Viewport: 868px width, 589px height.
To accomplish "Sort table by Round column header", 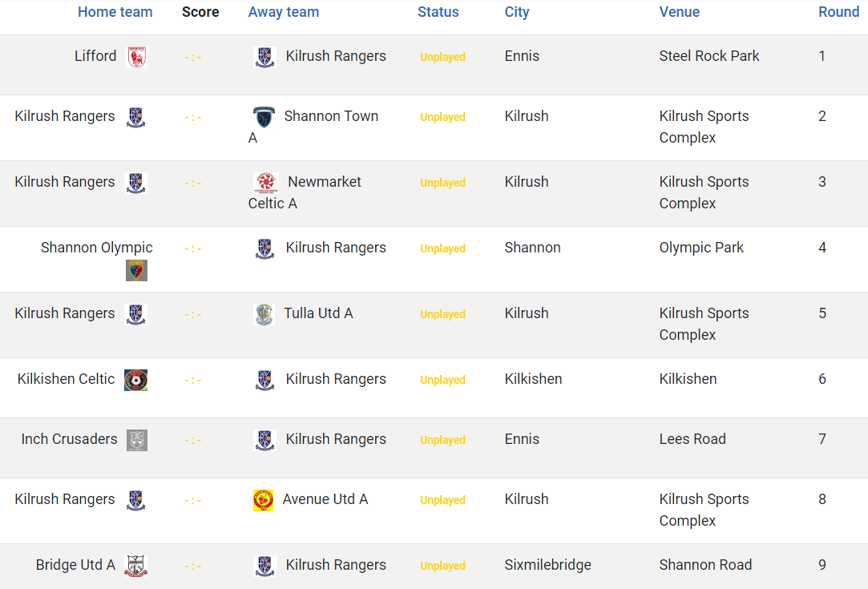I will [838, 12].
